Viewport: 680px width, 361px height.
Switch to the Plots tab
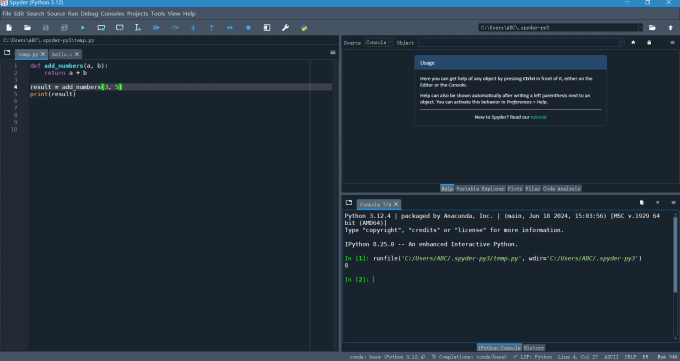tap(515, 189)
